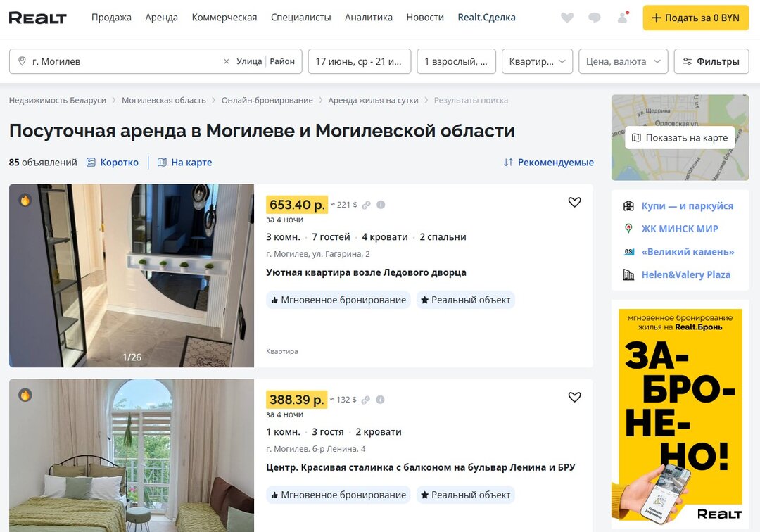The height and width of the screenshot is (532, 760).
Task: Open favorites heart icon in header
Action: click(x=567, y=18)
